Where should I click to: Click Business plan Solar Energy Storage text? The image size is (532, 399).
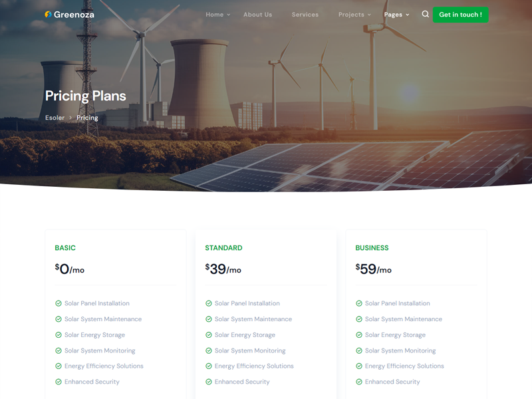tap(395, 335)
